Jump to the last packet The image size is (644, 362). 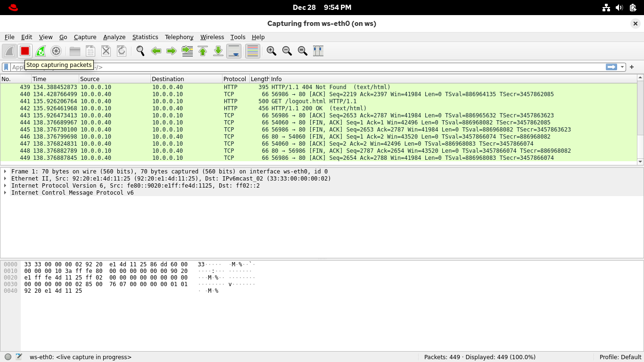tap(218, 51)
